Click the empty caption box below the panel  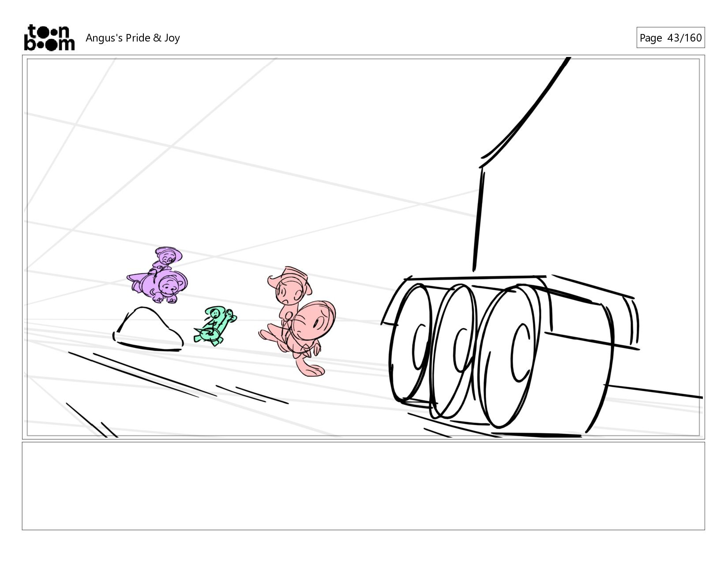(363, 486)
